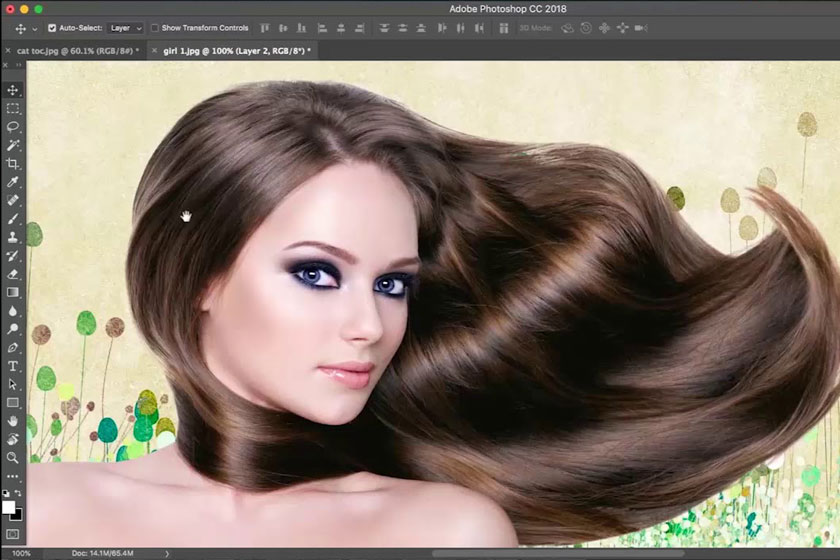This screenshot has height=560, width=840.
Task: Select the Rotate View tool
Action: click(13, 439)
